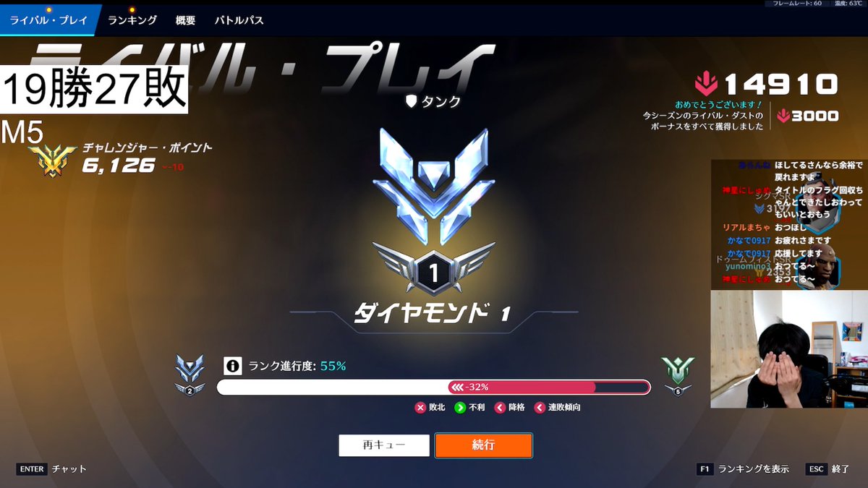Viewport: 868px width, 488px height.
Task: Click the 温度: 63℃ indicator
Action: point(848,4)
